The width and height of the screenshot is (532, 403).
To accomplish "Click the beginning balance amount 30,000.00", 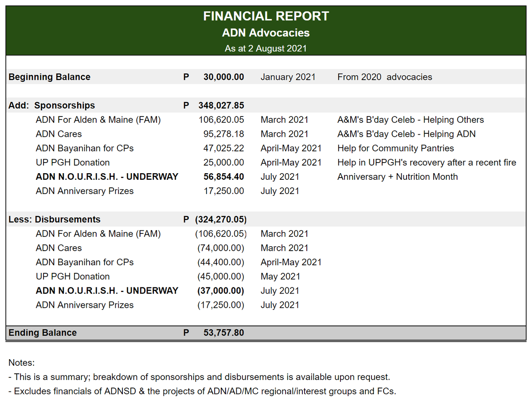I will [224, 77].
